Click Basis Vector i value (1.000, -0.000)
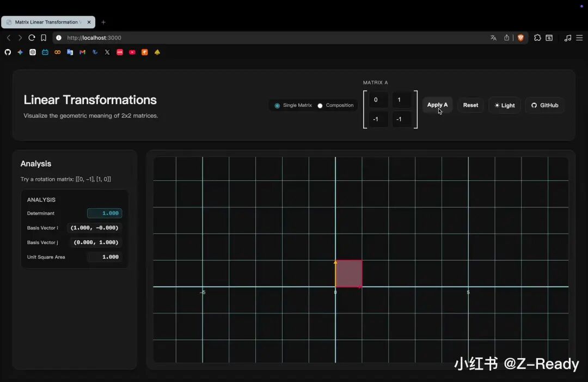The image size is (588, 382). tap(95, 228)
